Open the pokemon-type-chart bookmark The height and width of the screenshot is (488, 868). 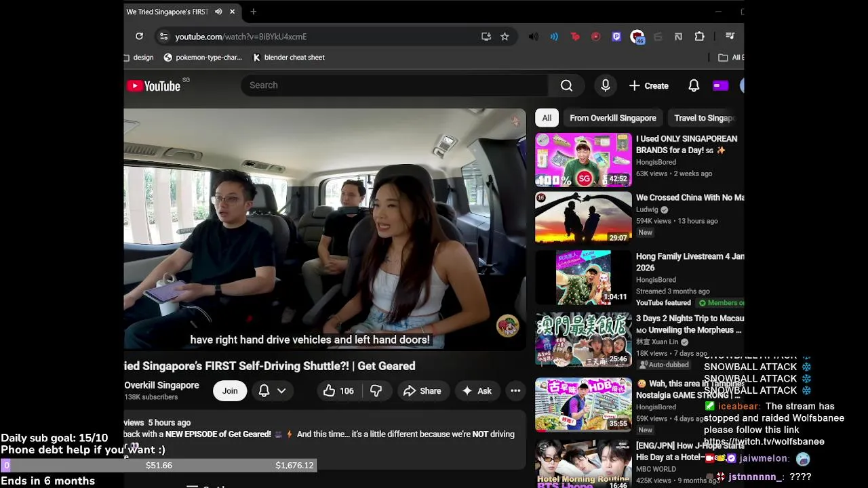[x=203, y=58]
